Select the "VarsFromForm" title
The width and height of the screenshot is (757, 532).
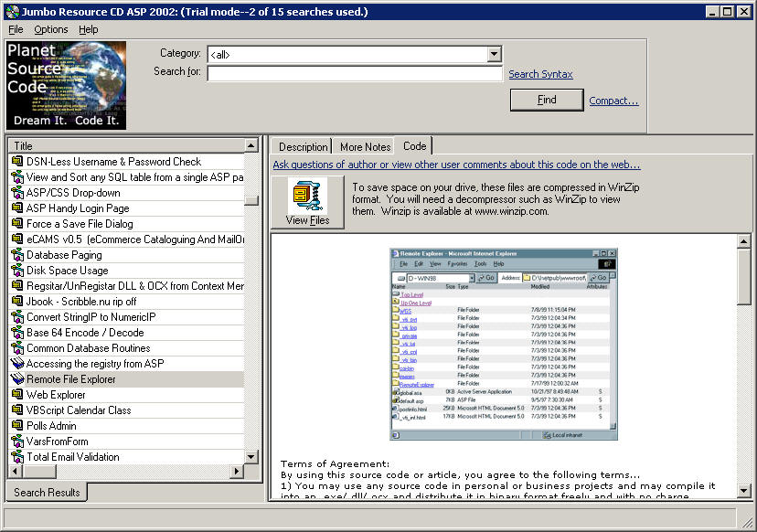coord(58,441)
